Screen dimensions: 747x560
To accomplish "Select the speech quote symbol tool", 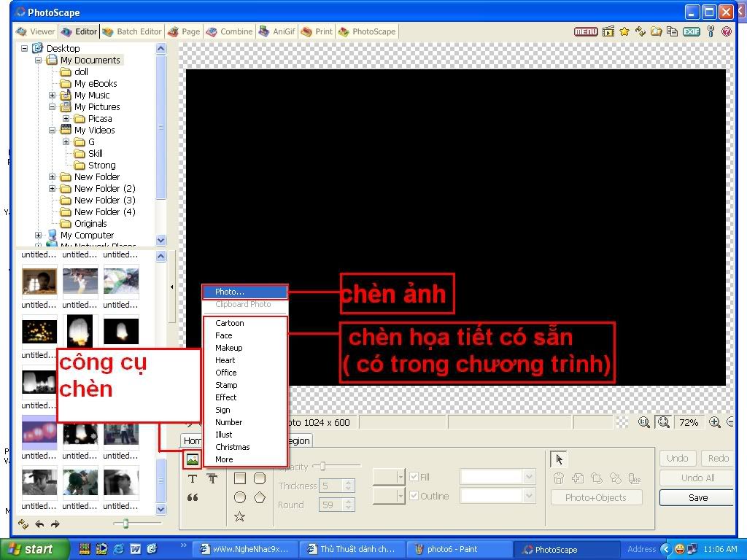I will (193, 498).
